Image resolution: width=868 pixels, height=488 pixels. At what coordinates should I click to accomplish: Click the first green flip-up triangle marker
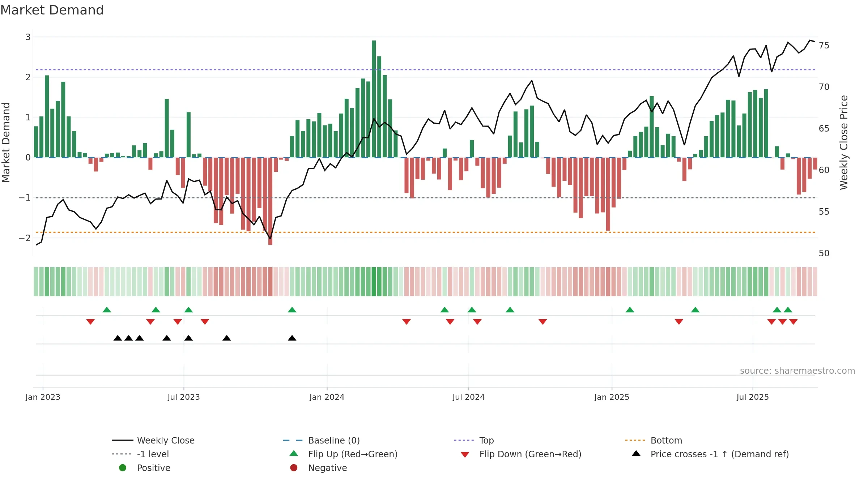(x=107, y=310)
